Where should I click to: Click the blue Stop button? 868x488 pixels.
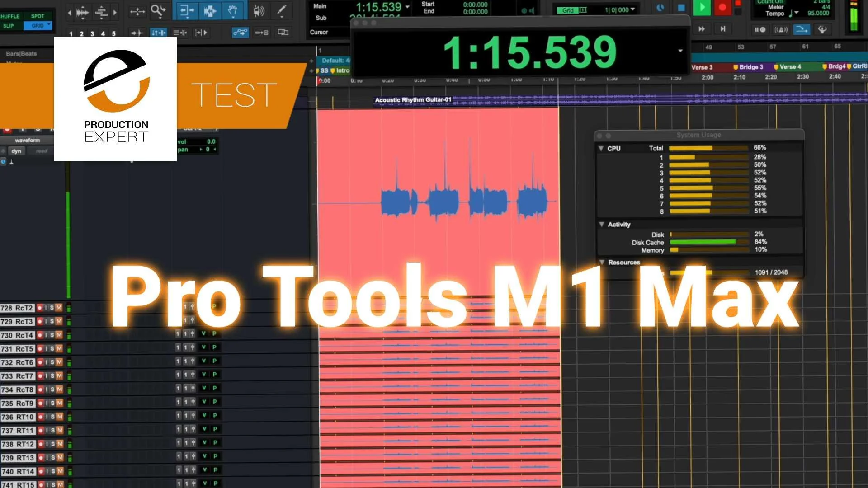[x=681, y=7]
